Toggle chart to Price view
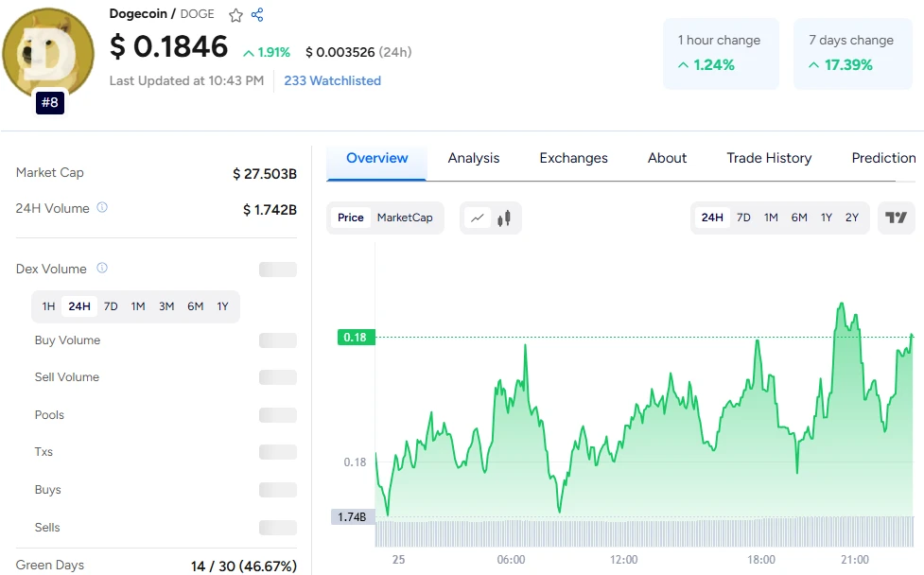924x575 pixels. coord(350,218)
